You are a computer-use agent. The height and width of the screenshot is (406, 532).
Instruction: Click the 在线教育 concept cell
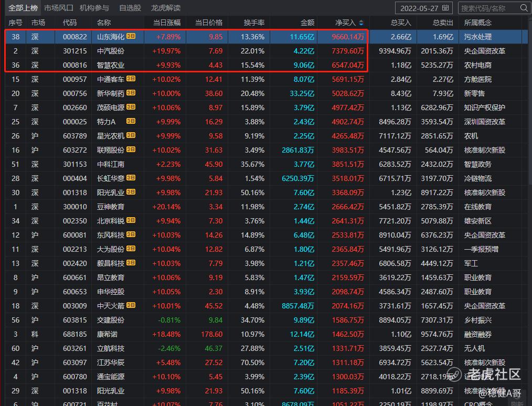click(x=478, y=207)
